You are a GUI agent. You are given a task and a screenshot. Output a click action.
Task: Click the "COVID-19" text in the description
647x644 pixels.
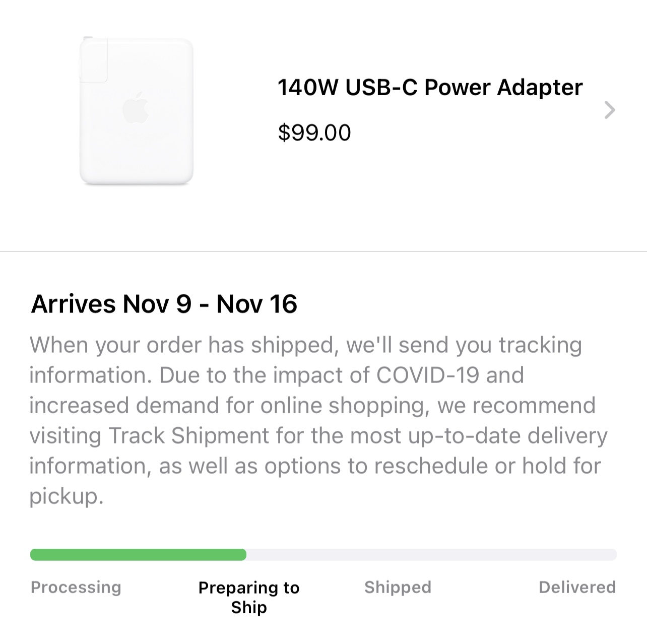(427, 375)
